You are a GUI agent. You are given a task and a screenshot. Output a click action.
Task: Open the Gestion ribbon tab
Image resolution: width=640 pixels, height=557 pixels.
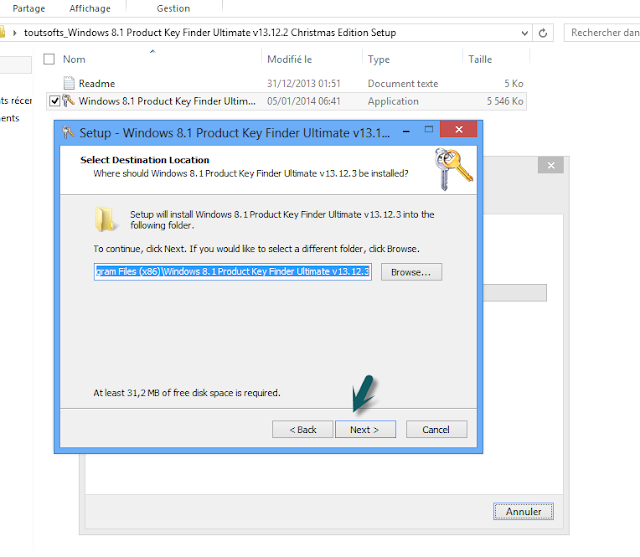(x=173, y=9)
